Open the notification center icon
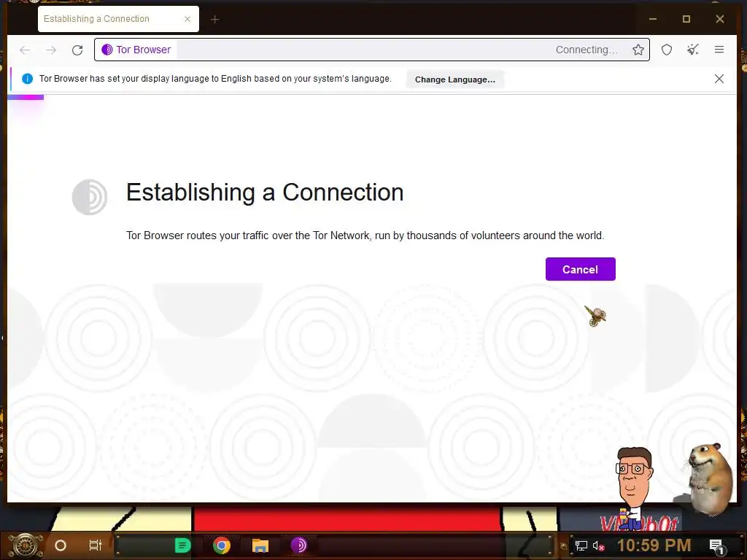The width and height of the screenshot is (747, 560). click(716, 545)
